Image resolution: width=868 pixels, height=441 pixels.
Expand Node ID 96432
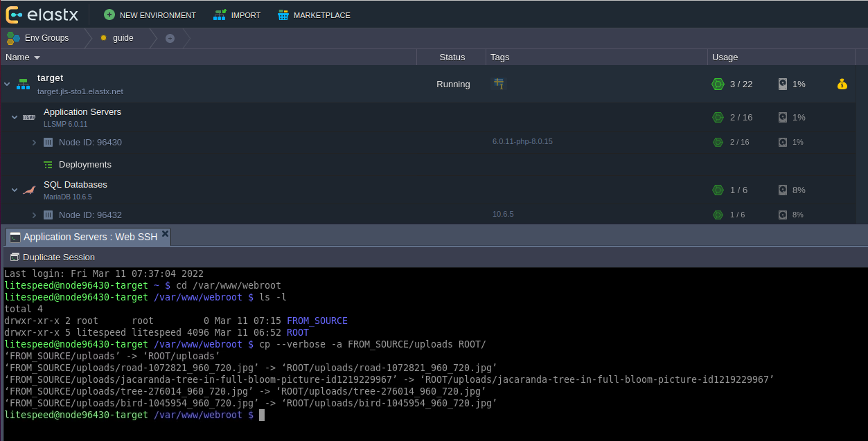tap(34, 215)
